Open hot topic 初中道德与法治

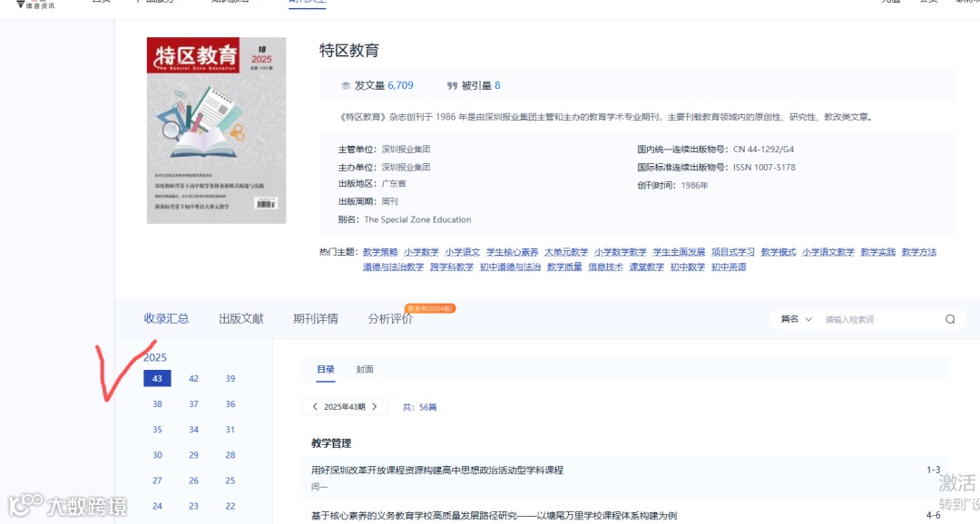(511, 267)
